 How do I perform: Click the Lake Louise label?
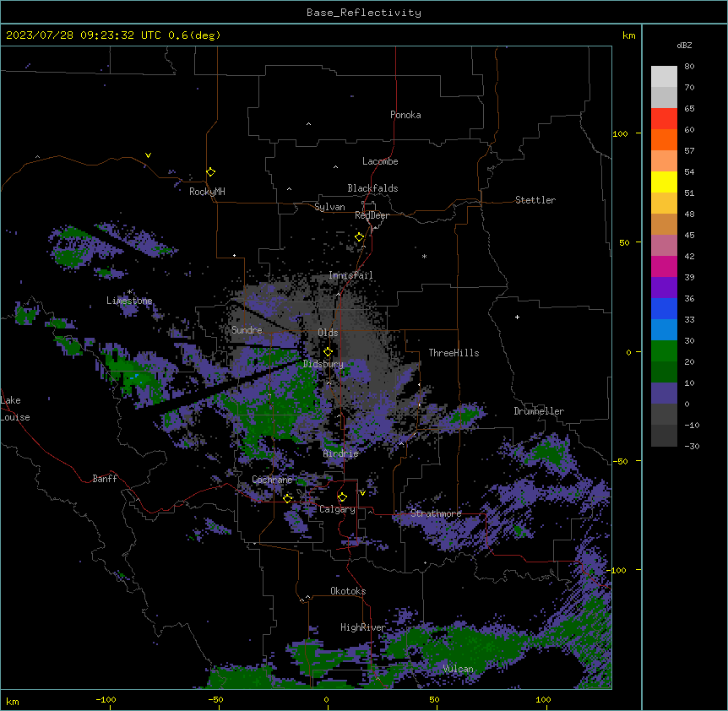15,409
